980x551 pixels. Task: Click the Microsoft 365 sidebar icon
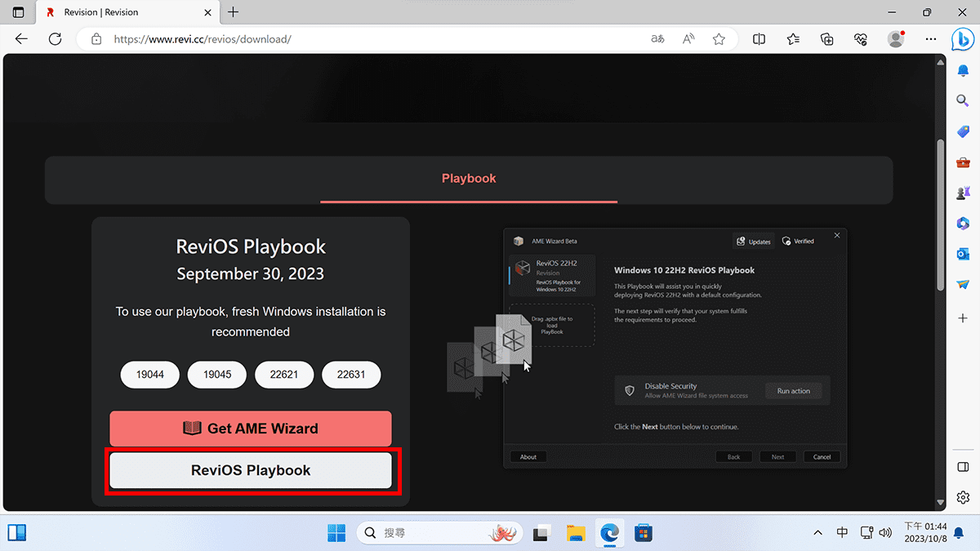(x=963, y=224)
